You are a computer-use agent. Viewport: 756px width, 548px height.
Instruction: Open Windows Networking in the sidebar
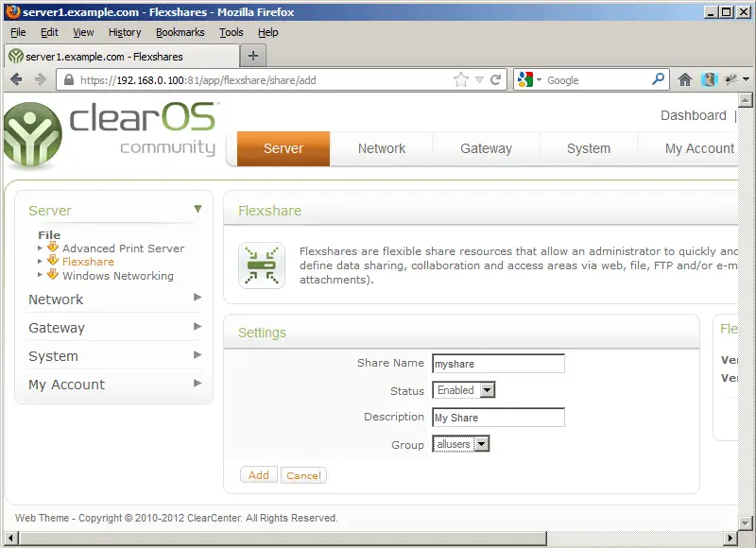[118, 276]
